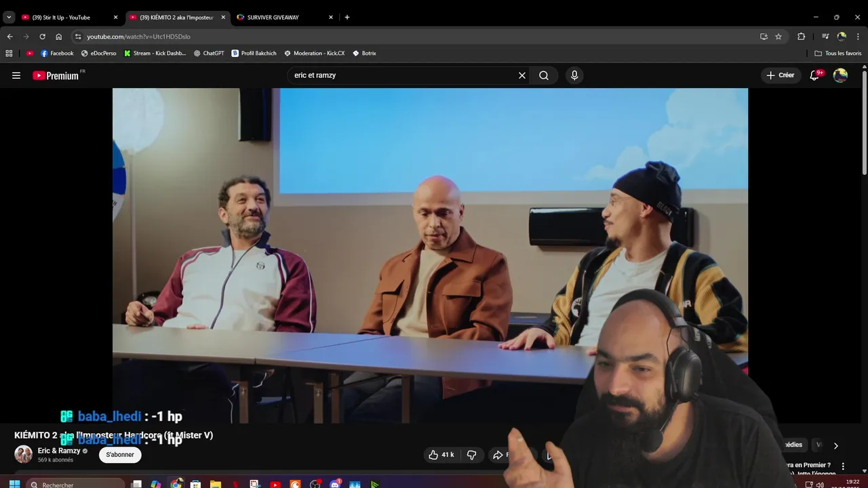The height and width of the screenshot is (488, 868).
Task: Open Eric & Ramzy channel name link
Action: click(59, 451)
